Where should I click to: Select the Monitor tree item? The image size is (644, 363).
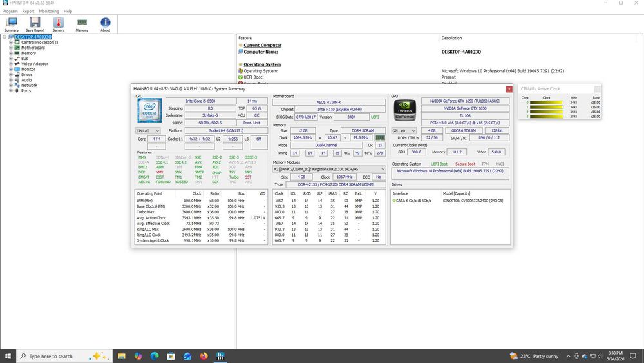click(28, 69)
